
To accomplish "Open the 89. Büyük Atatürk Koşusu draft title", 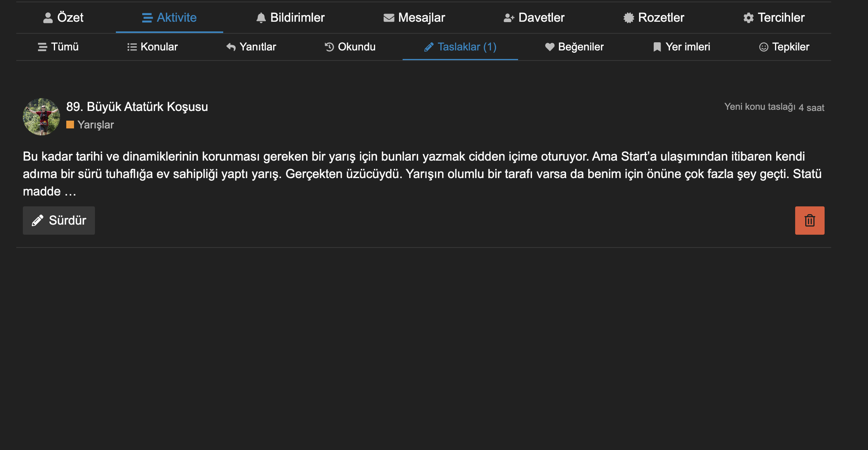I will [137, 107].
